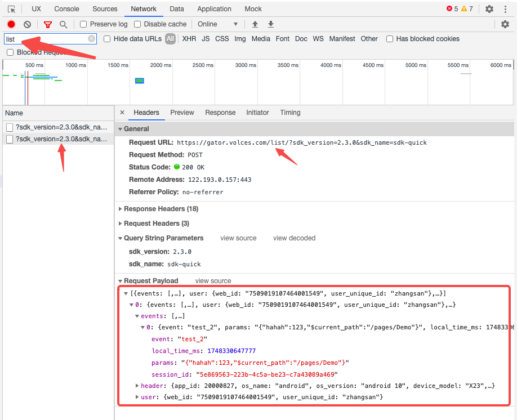Select the first sdk_version request row

58,127
